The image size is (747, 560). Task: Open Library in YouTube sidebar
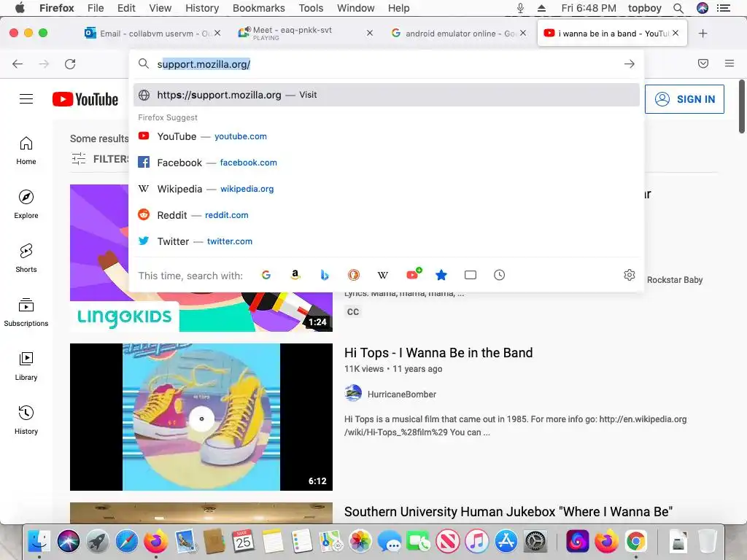[26, 366]
